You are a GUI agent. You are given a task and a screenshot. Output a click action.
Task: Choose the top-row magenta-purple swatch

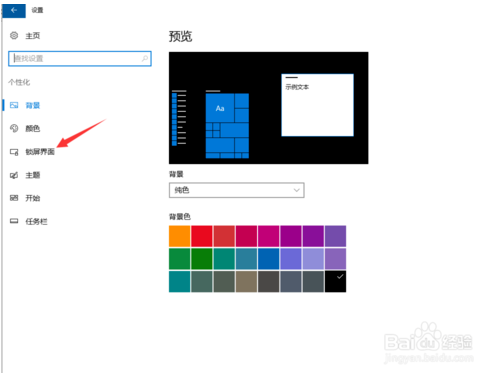291,236
